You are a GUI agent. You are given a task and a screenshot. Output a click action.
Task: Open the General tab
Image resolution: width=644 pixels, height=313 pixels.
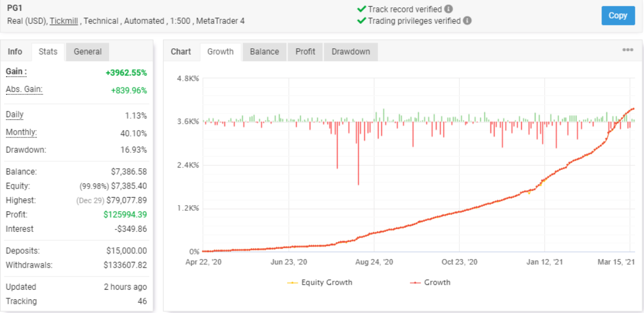click(88, 52)
